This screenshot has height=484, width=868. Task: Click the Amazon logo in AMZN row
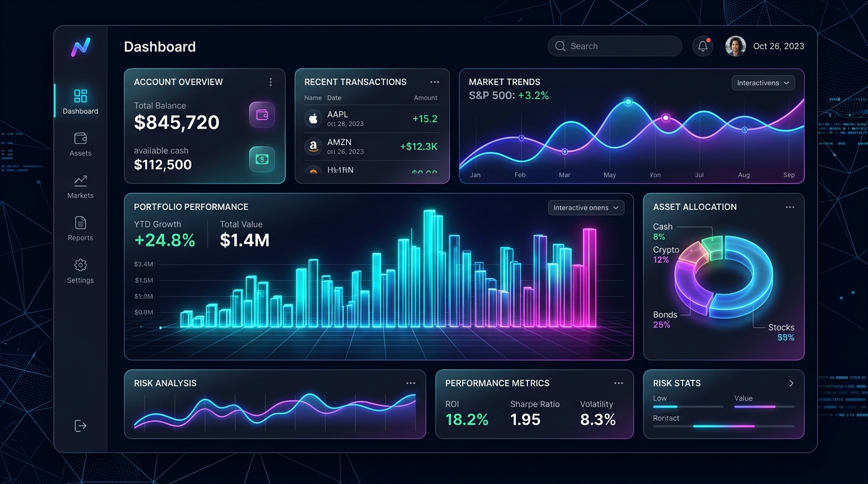tap(313, 147)
